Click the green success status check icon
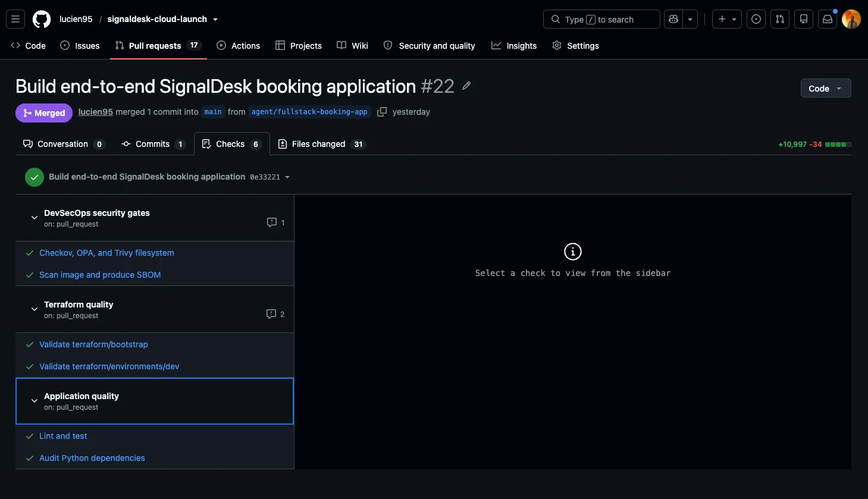This screenshot has width=868, height=499. 35,177
